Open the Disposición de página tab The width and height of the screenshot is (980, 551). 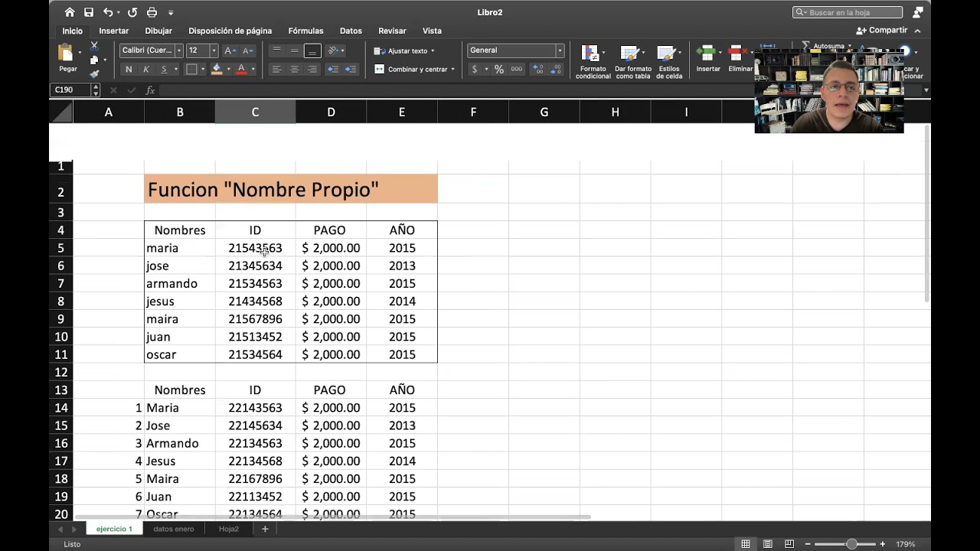pos(230,31)
